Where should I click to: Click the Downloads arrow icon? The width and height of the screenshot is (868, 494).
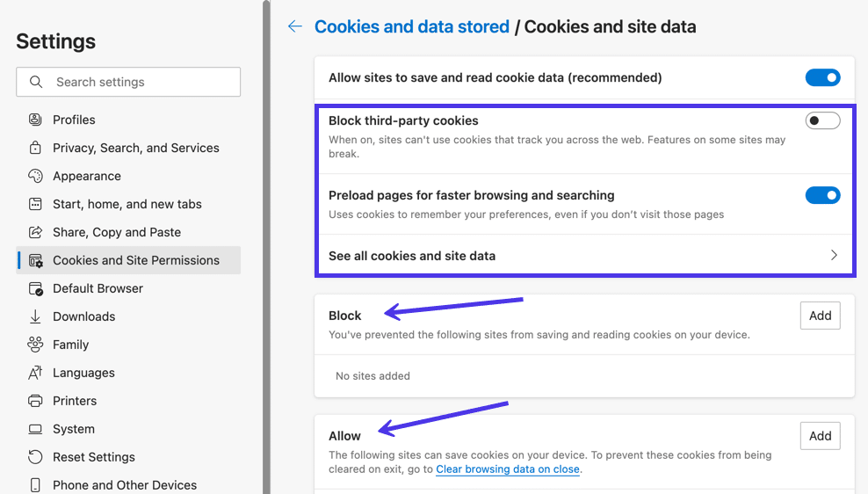pos(35,316)
